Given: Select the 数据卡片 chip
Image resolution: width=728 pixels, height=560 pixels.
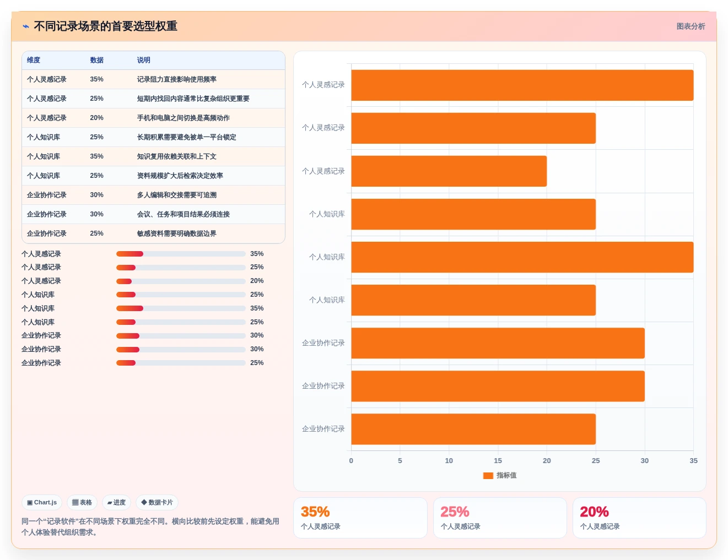Looking at the screenshot, I should click(157, 503).
